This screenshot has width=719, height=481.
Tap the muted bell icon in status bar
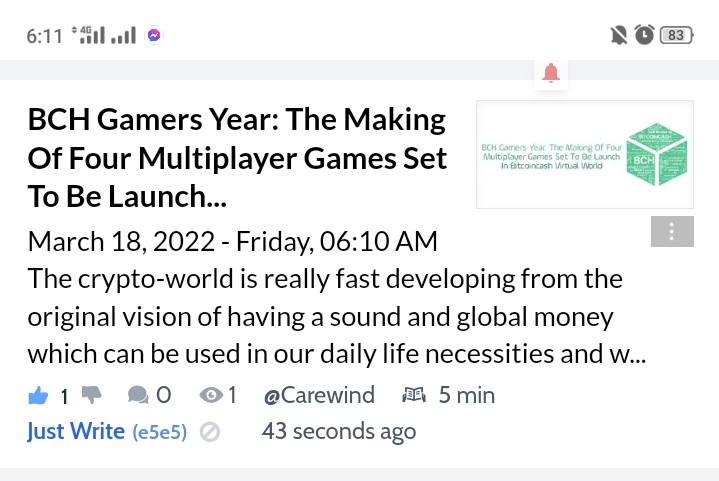click(x=619, y=35)
